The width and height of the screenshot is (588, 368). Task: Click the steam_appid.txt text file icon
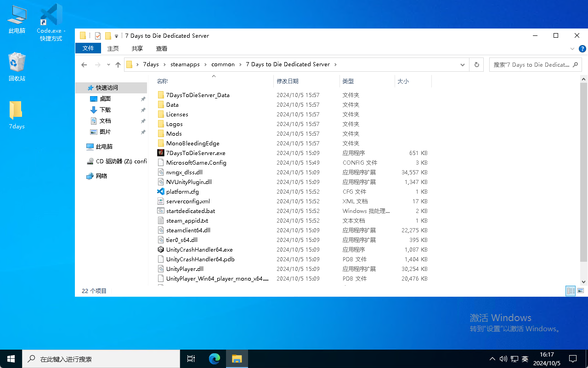[161, 220]
